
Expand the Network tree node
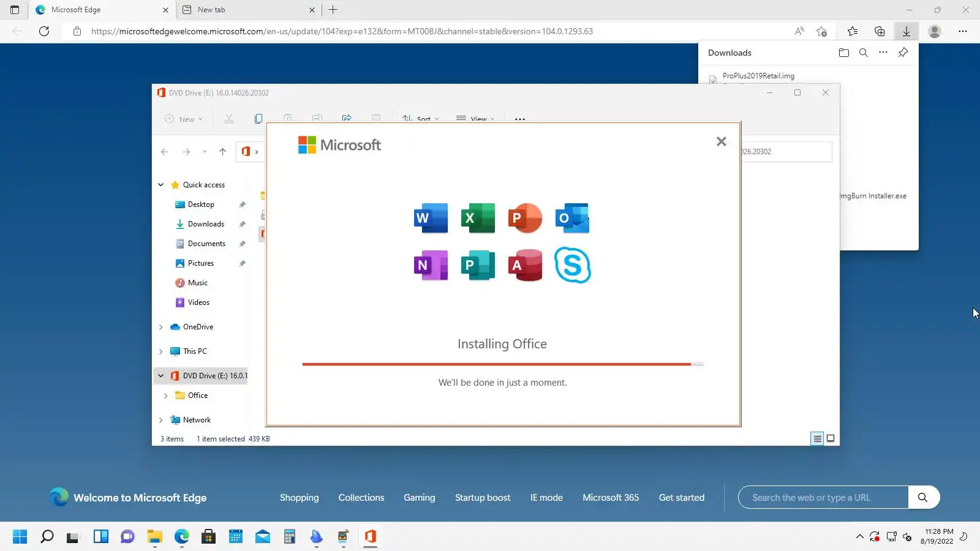pyautogui.click(x=161, y=420)
